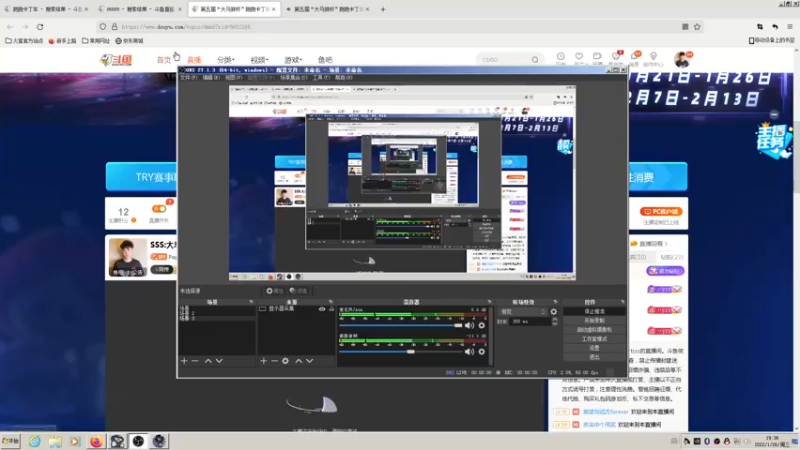This screenshot has width=800, height=450.
Task: Open the 鱼吧 link in Douyu nav
Action: click(325, 60)
